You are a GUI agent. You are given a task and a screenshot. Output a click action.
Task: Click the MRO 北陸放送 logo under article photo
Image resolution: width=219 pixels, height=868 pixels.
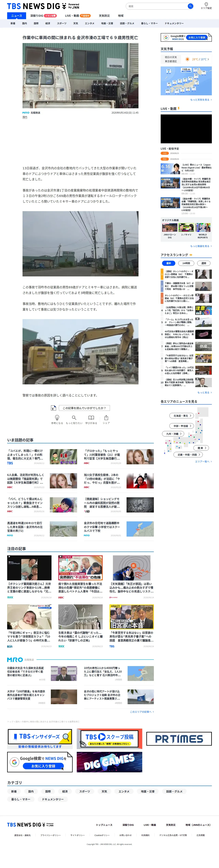click(31, 113)
